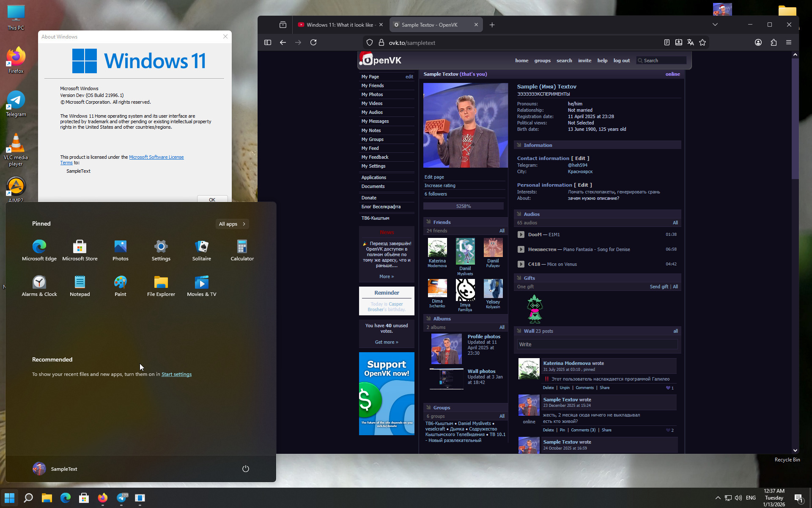Toggle Firefox sidebar panel icon
This screenshot has height=508, width=812.
[x=268, y=42]
